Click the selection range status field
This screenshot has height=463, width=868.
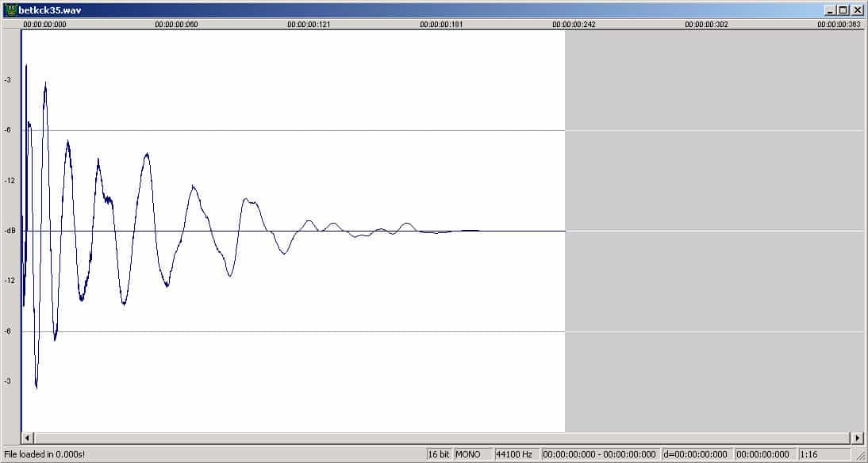tap(600, 454)
